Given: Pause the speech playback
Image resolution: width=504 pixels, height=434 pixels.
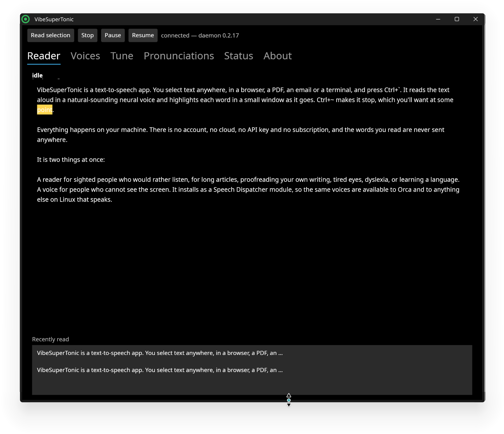Looking at the screenshot, I should [x=113, y=35].
